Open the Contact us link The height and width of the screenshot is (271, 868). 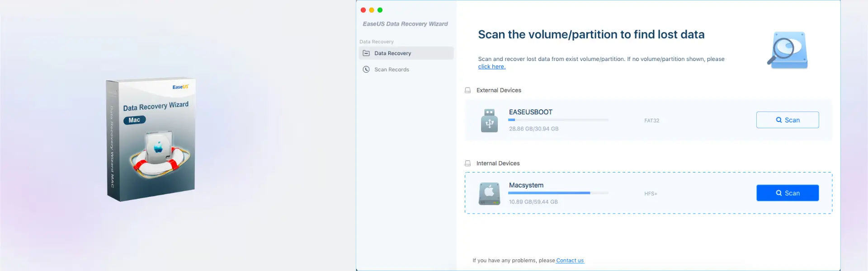(570, 261)
